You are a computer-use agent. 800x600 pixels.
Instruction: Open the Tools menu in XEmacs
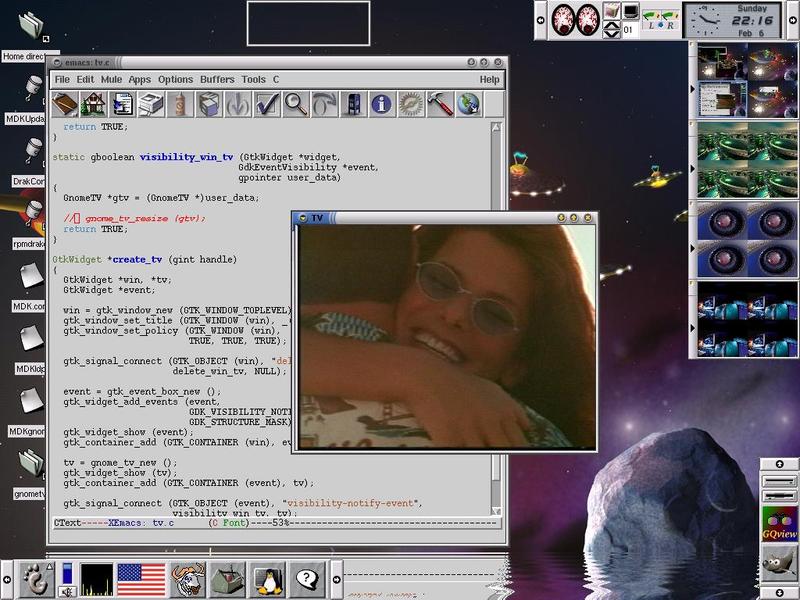point(254,80)
